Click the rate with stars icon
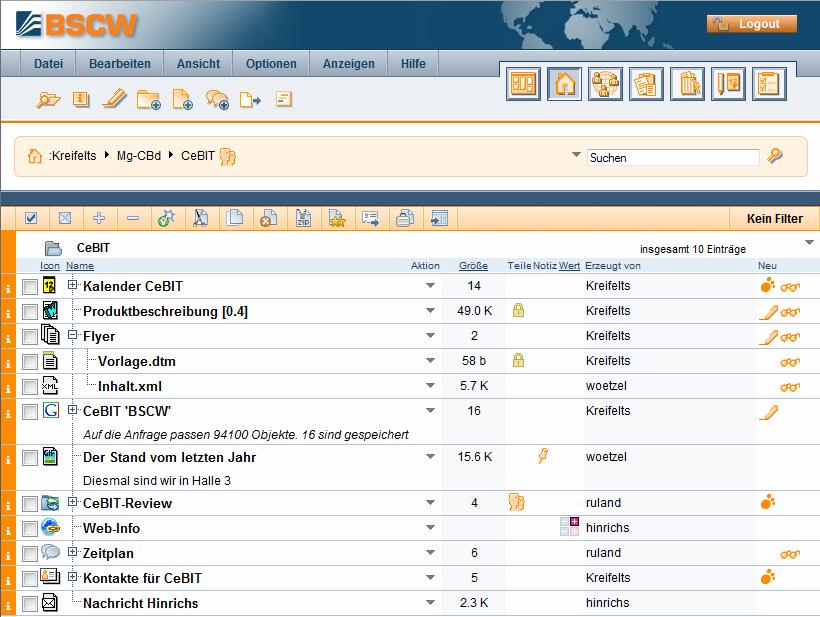This screenshot has width=820, height=617. point(337,218)
